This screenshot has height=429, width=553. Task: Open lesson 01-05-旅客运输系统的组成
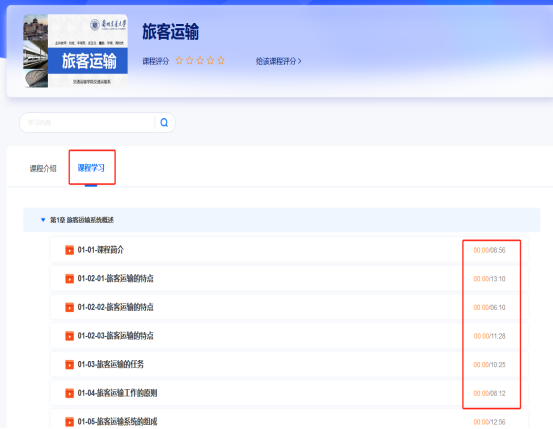point(289,419)
